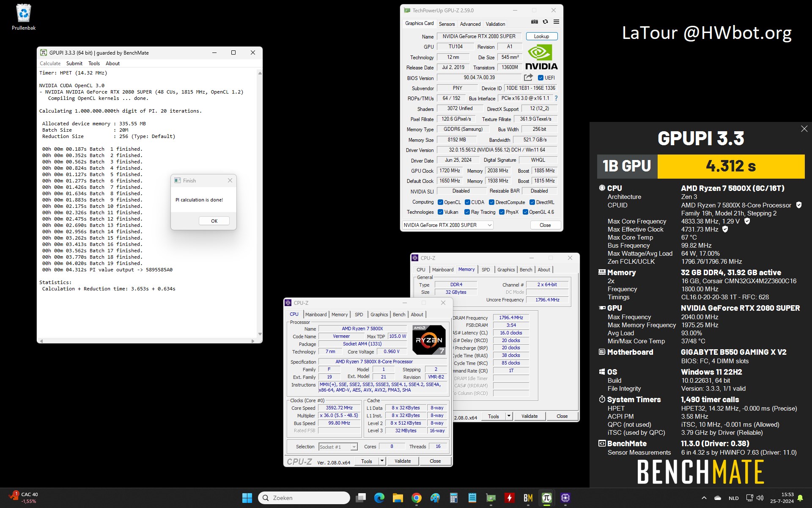
Task: Show hidden system tray icons chevron
Action: [x=704, y=498]
